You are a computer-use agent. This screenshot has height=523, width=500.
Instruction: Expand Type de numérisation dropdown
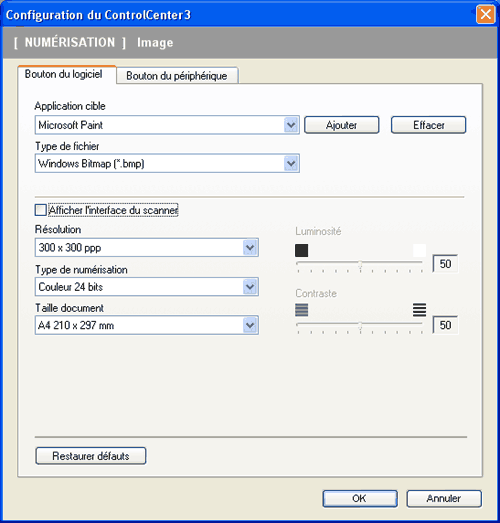pos(250,287)
